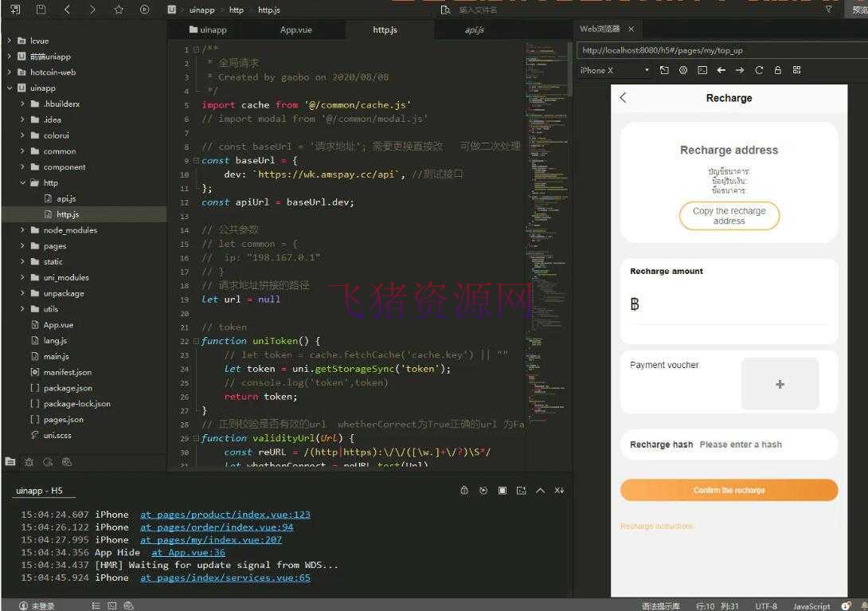Open the Recharge instructions link

656,527
